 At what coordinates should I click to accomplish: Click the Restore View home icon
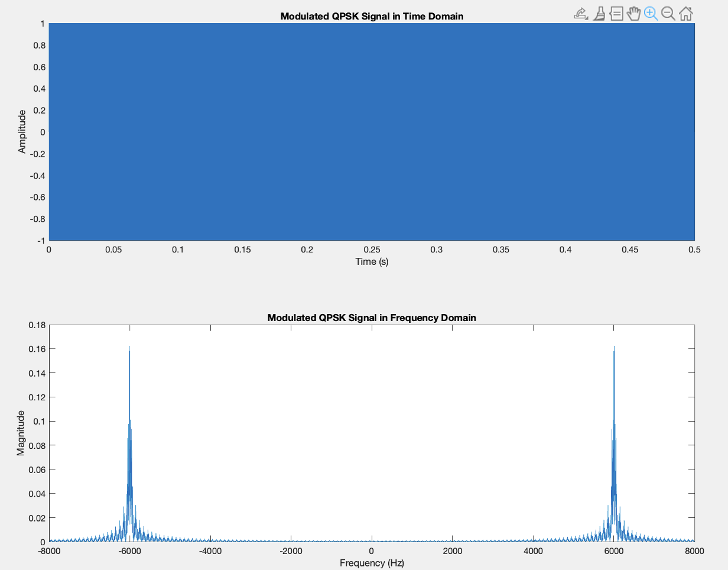click(x=685, y=13)
